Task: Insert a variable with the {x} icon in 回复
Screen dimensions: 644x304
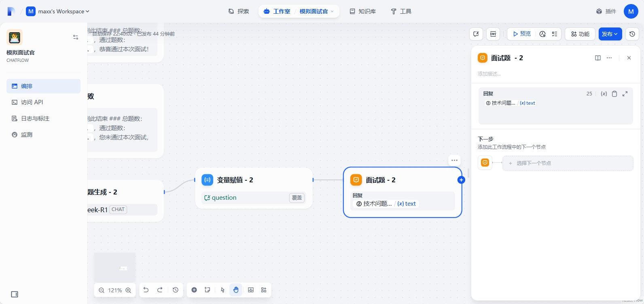Action: tap(604, 94)
